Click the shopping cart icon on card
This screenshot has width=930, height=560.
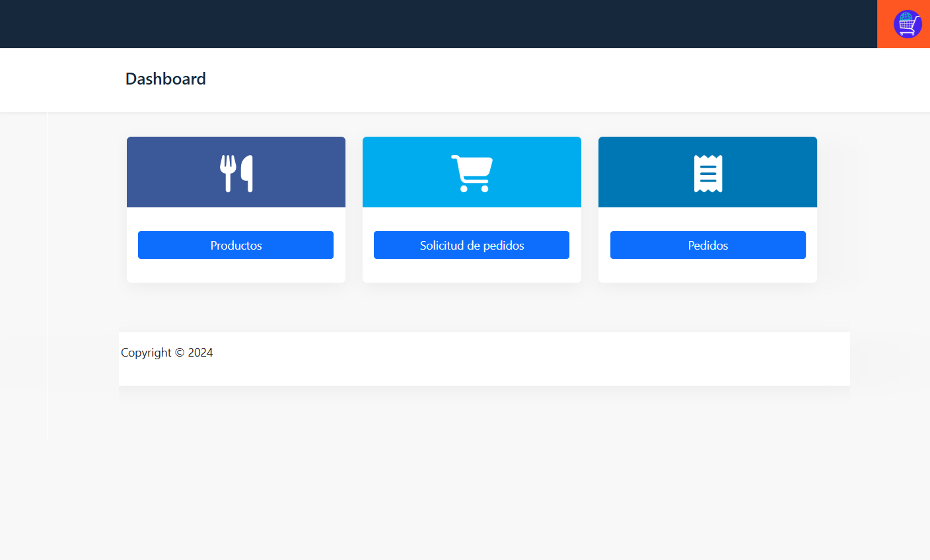point(472,174)
